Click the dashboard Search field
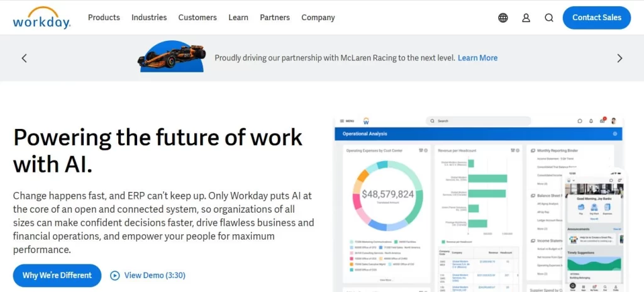 [479, 121]
